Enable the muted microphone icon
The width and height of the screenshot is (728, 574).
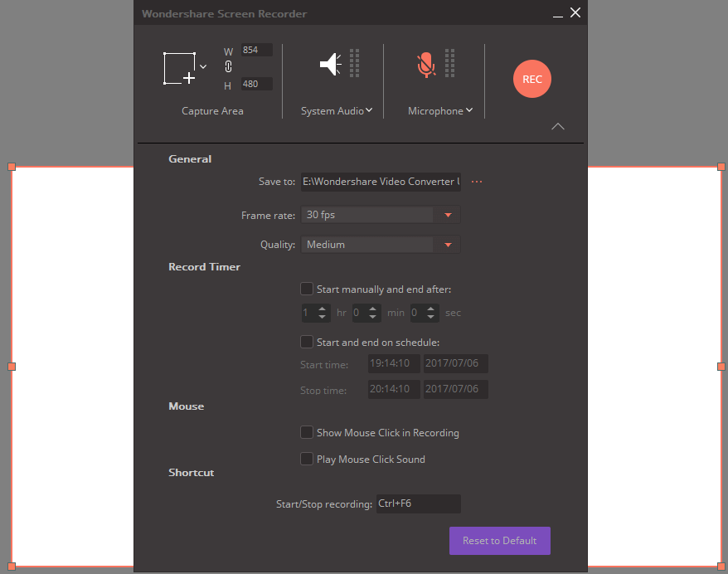click(426, 65)
